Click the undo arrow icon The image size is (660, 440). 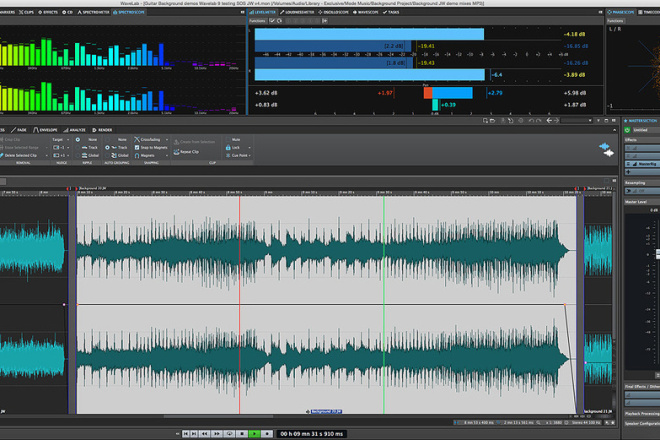point(531,120)
